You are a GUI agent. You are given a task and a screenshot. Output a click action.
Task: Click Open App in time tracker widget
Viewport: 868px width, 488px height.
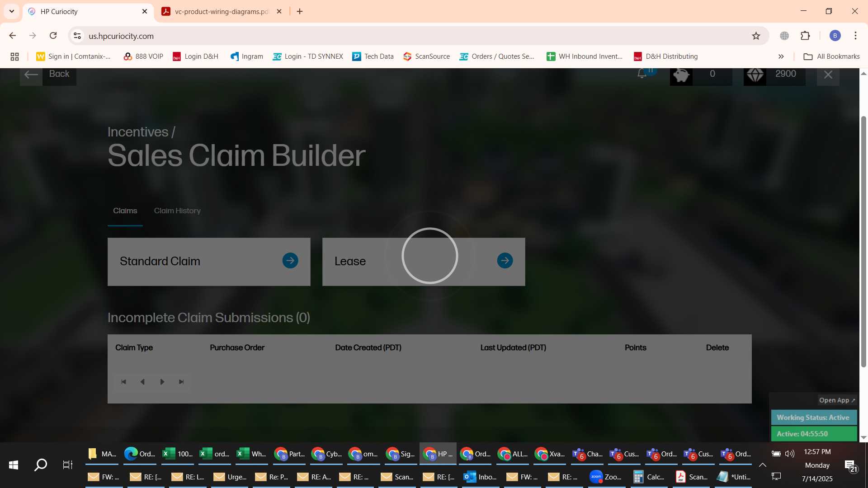(x=837, y=400)
